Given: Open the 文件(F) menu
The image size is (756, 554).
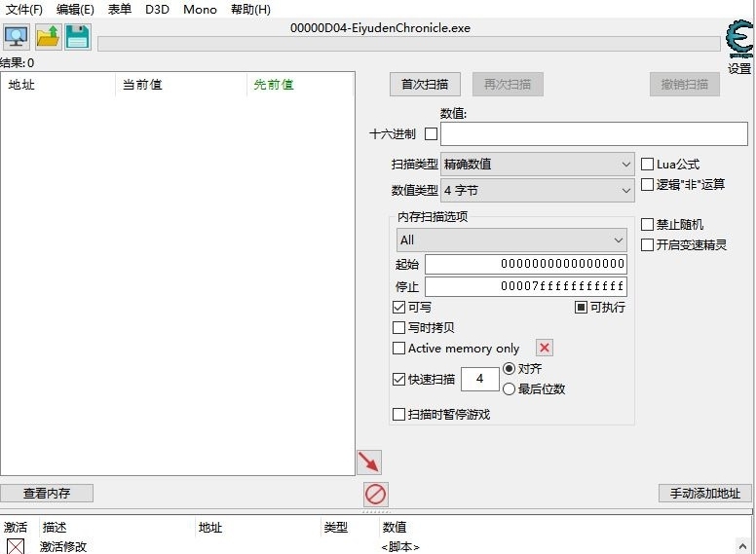Looking at the screenshot, I should click(24, 9).
